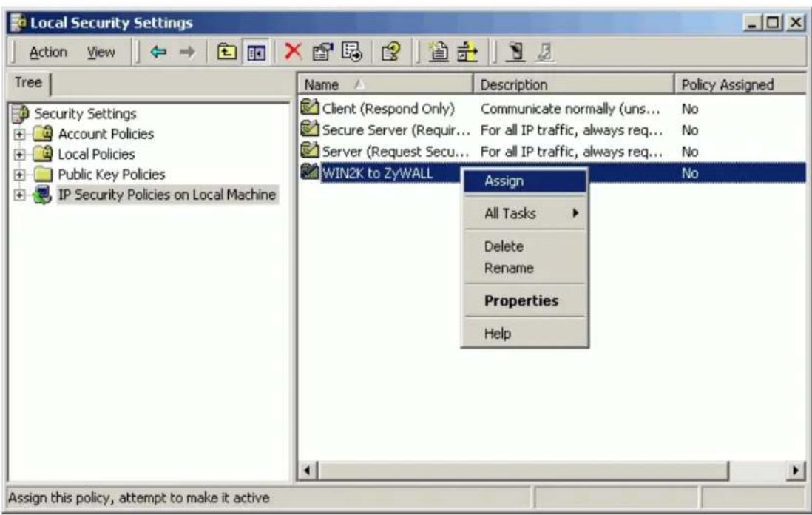Select the Server (Request Secu... row name

[395, 151]
